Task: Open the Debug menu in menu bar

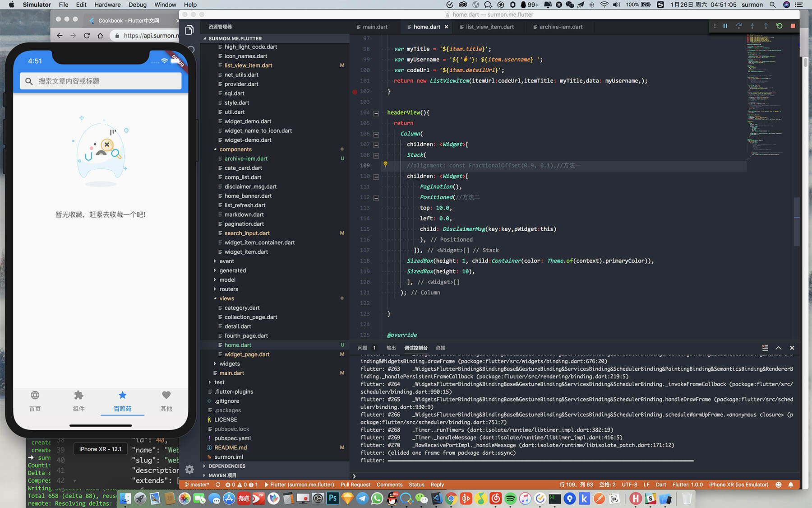Action: coord(137,5)
